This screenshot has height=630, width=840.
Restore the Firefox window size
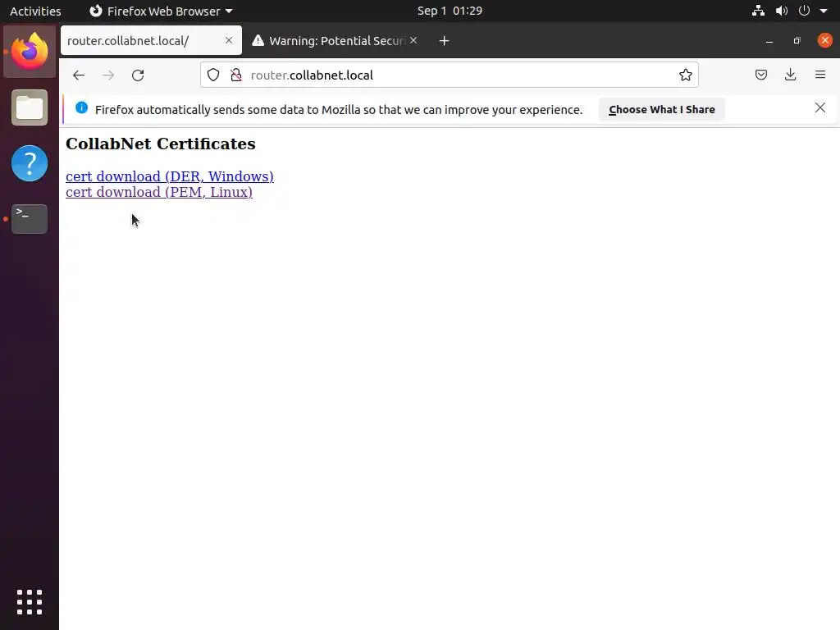click(797, 41)
